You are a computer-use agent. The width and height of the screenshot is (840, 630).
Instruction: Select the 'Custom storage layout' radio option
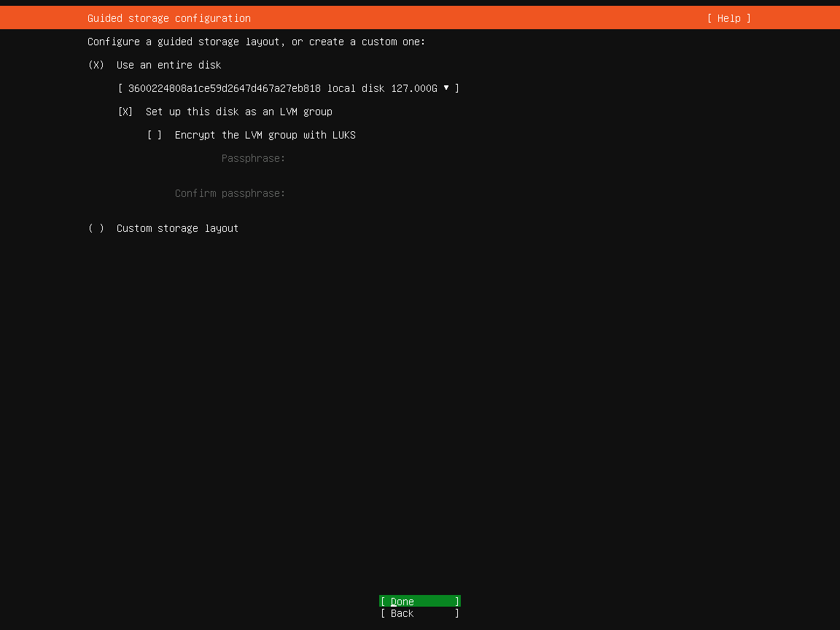coord(96,228)
